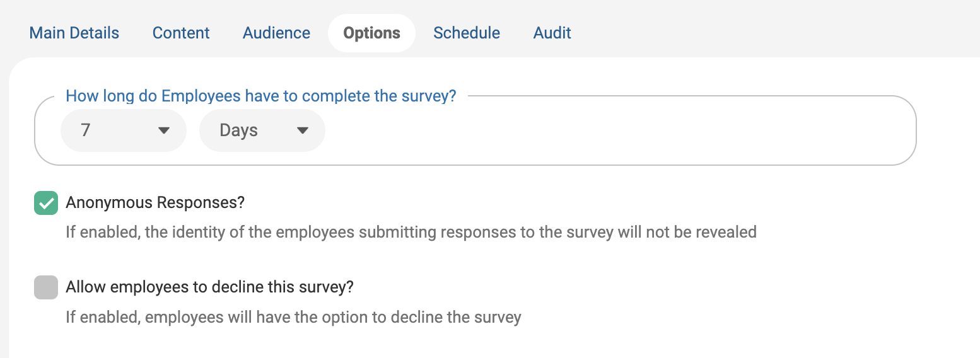The height and width of the screenshot is (358, 980).
Task: Enable the decline survey checkbox
Action: tap(46, 287)
